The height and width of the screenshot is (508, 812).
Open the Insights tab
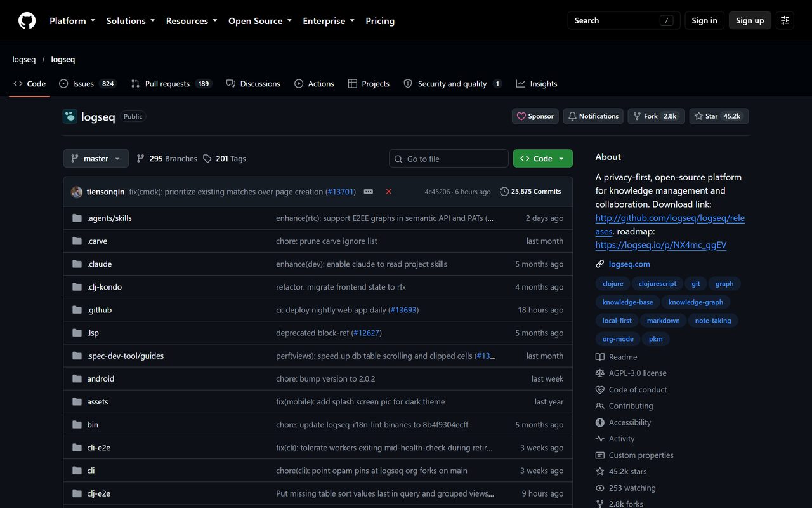pos(537,84)
